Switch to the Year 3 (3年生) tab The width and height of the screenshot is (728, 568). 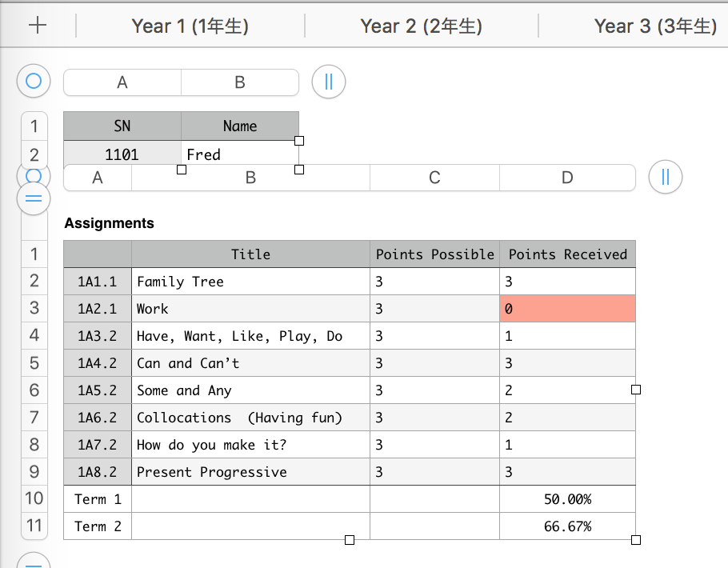(x=654, y=26)
